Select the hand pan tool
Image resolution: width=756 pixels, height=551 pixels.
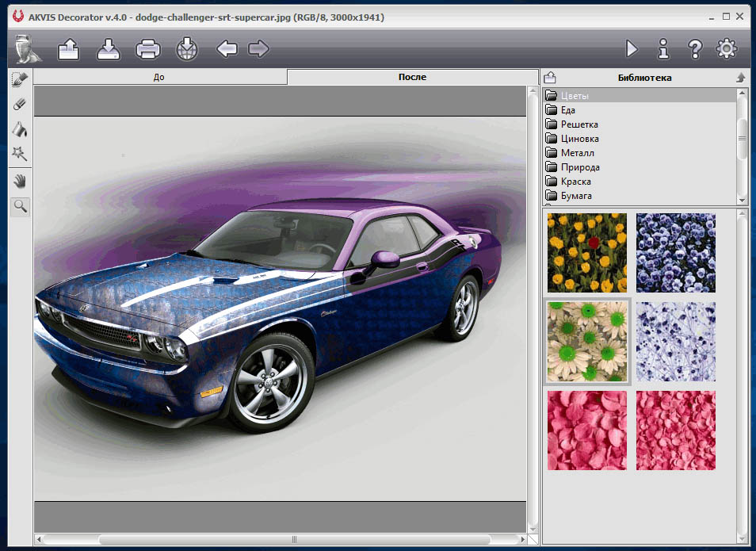point(20,182)
